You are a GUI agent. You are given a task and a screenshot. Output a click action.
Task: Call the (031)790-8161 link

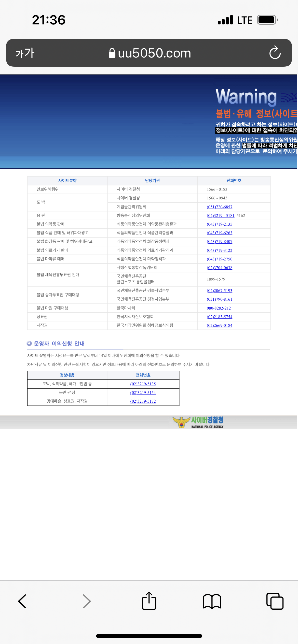220,299
